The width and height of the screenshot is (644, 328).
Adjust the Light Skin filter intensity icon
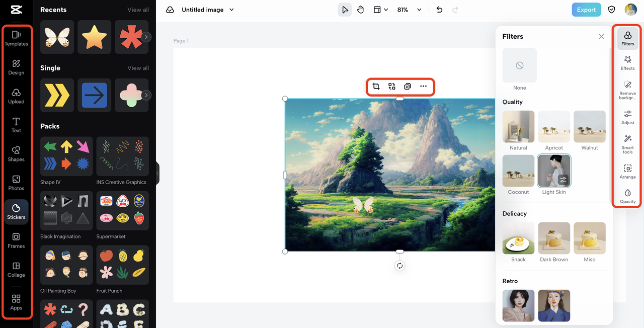(563, 180)
